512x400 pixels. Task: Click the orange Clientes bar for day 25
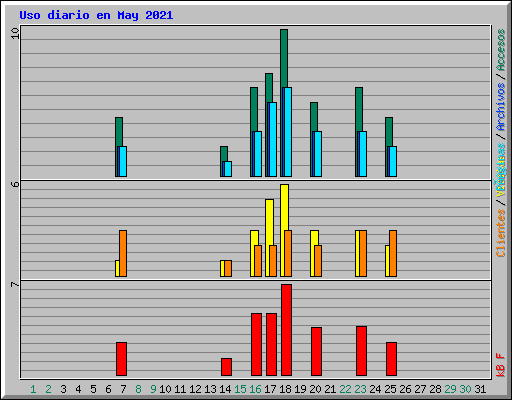(x=393, y=253)
